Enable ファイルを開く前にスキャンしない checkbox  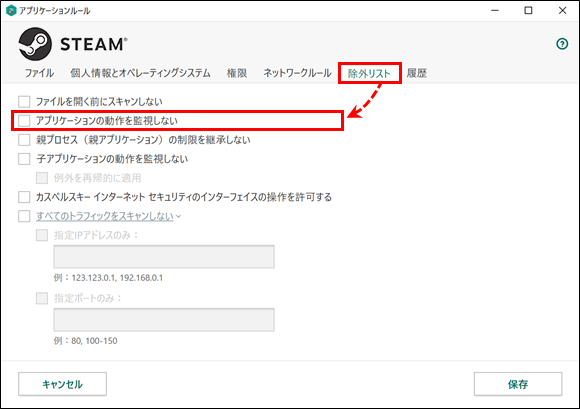click(24, 101)
